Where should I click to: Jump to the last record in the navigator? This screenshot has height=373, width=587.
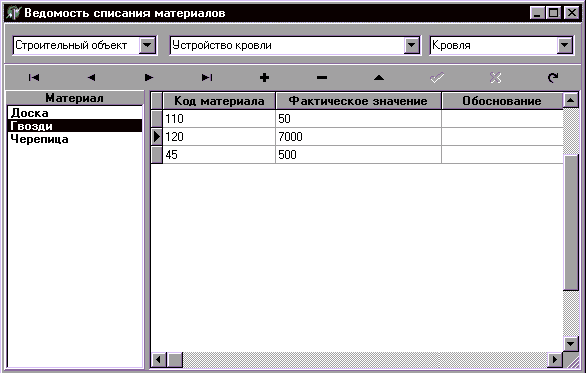[x=207, y=78]
